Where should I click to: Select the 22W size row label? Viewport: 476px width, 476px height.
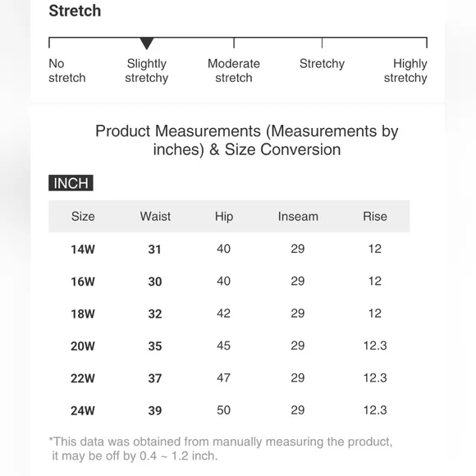[x=83, y=378]
